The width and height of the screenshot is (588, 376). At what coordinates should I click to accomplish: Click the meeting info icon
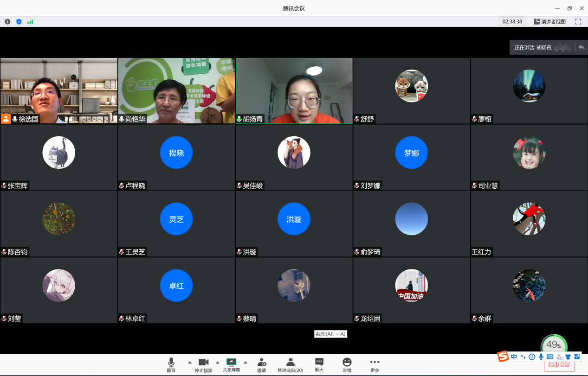click(x=7, y=22)
